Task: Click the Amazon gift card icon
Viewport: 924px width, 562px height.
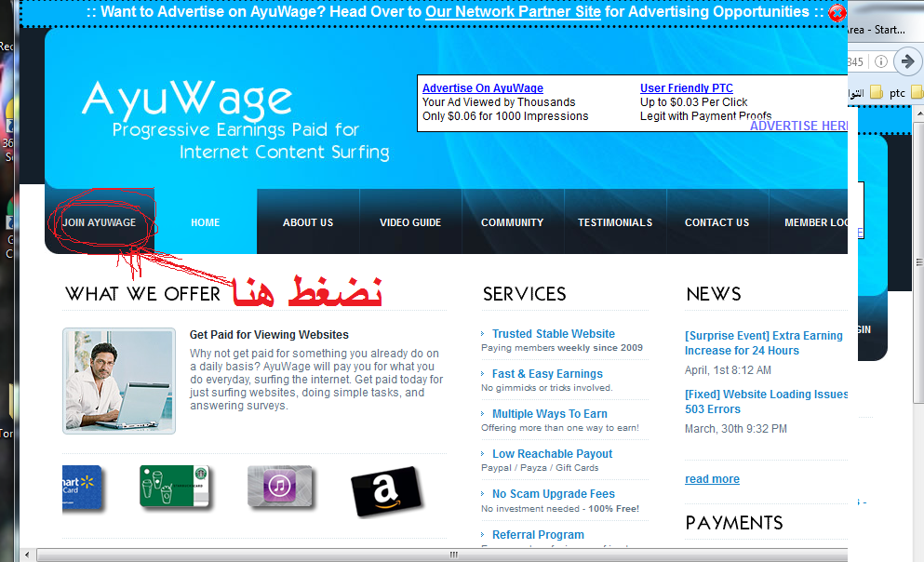Action: click(386, 490)
